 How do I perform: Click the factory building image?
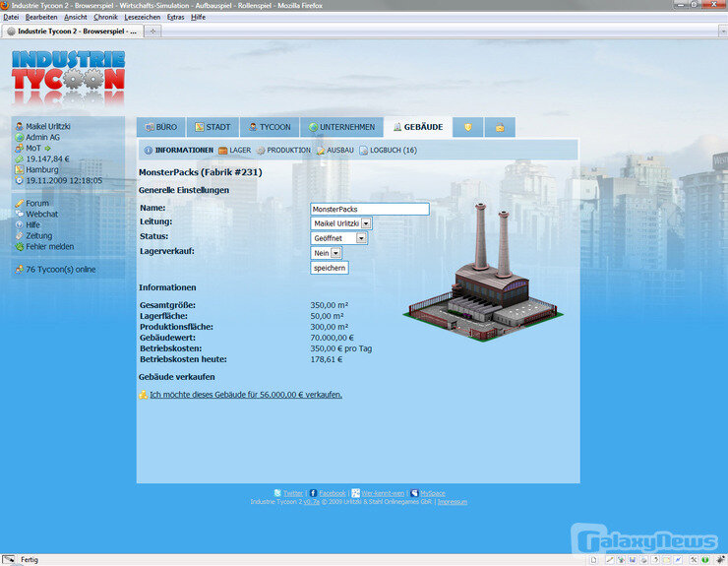point(483,274)
